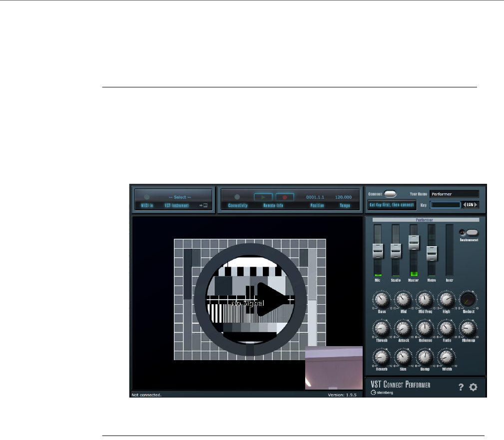
Task: Open the help question mark icon
Action: [x=461, y=387]
